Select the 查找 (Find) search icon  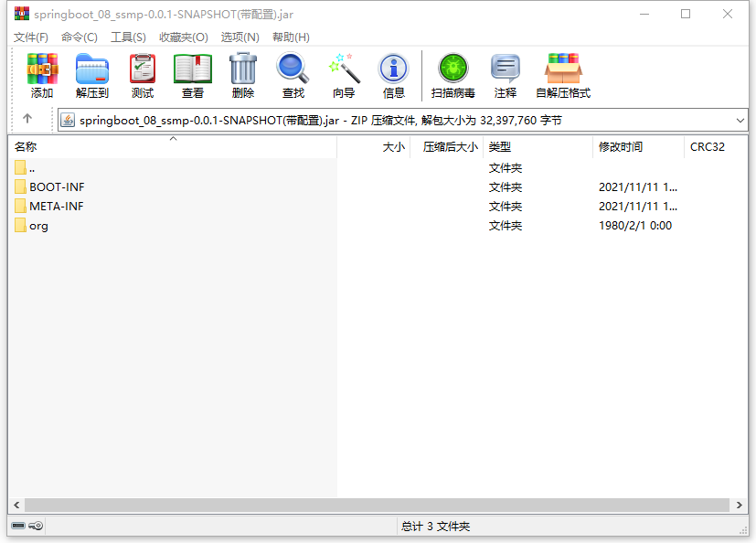pyautogui.click(x=293, y=75)
